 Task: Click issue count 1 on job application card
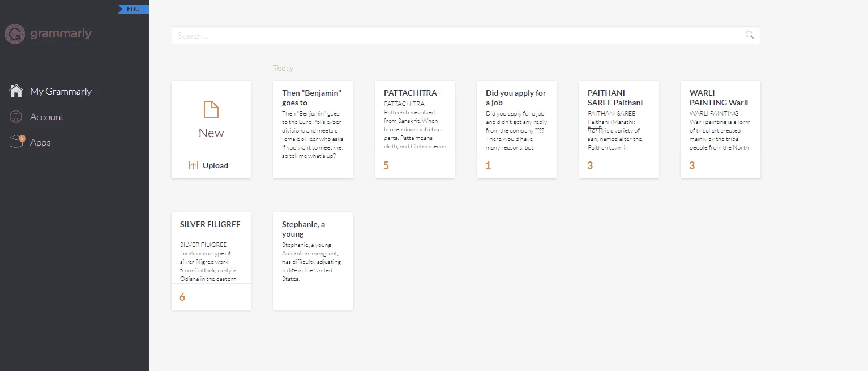click(x=488, y=166)
